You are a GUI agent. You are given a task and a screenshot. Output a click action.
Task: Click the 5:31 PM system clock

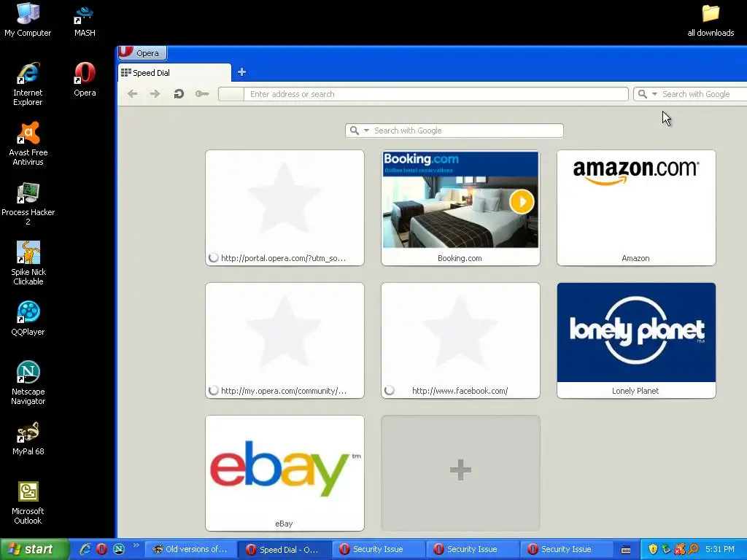[x=720, y=549]
